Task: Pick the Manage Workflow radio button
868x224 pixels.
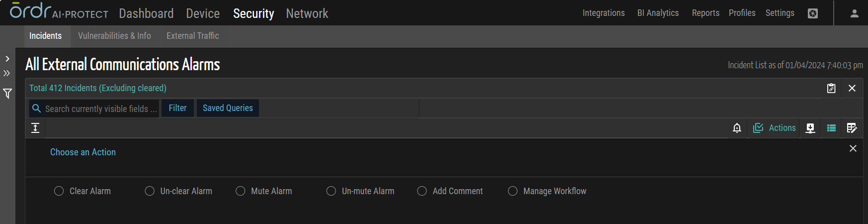Action: (x=513, y=191)
